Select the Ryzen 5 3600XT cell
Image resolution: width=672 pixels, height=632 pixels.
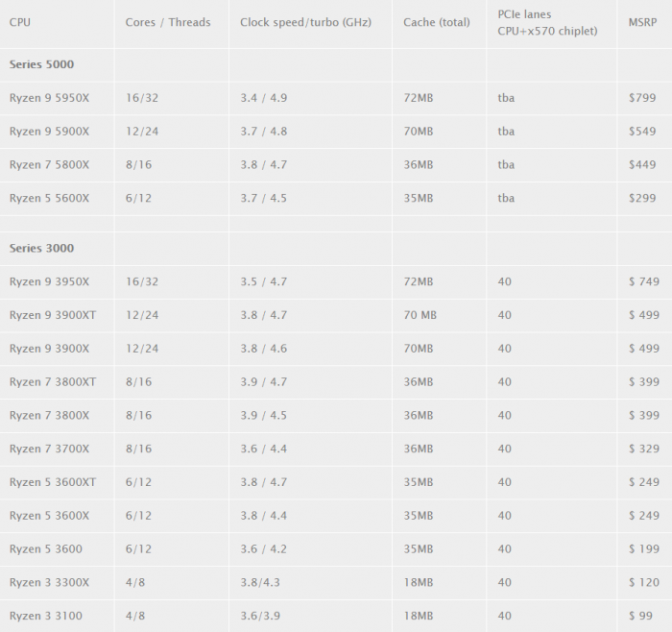[x=53, y=483]
